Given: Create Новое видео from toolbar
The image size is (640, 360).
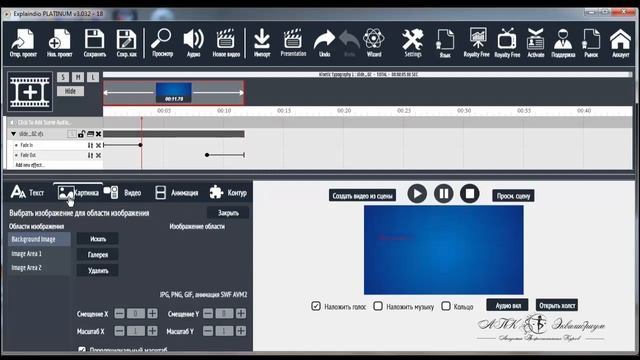Looking at the screenshot, I should click(x=226, y=42).
